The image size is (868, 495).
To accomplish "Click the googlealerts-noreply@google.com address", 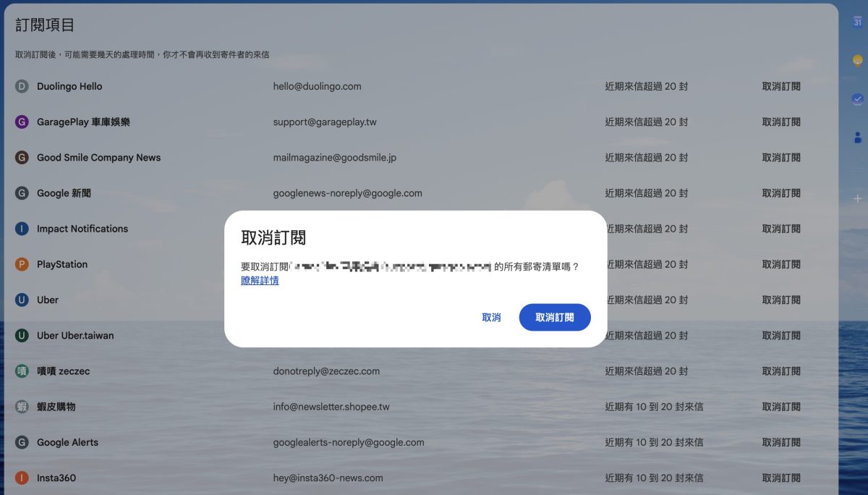I will [x=349, y=442].
